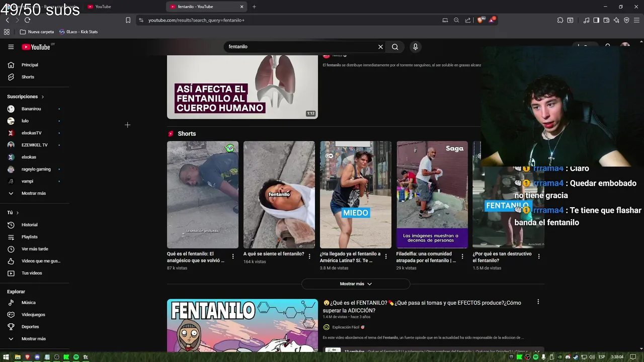Screen dimensions: 644x362
Task: Open options for Filadelfia short
Action: coord(462,256)
